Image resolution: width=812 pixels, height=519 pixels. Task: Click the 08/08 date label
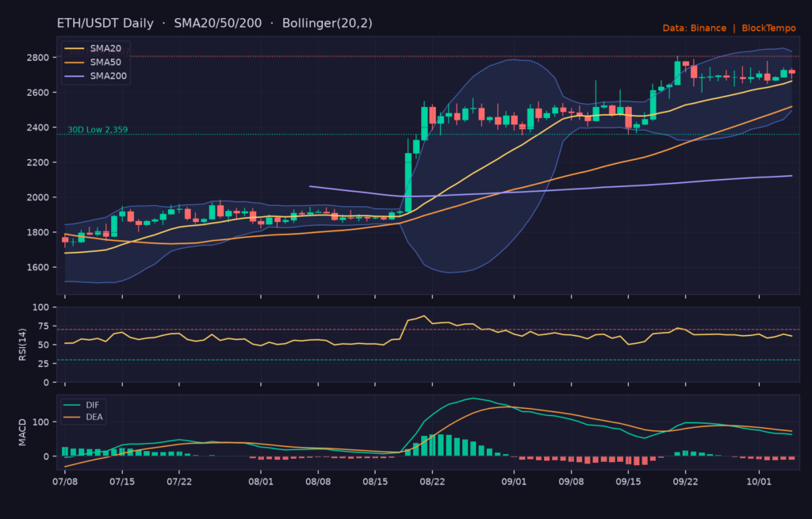(318, 482)
